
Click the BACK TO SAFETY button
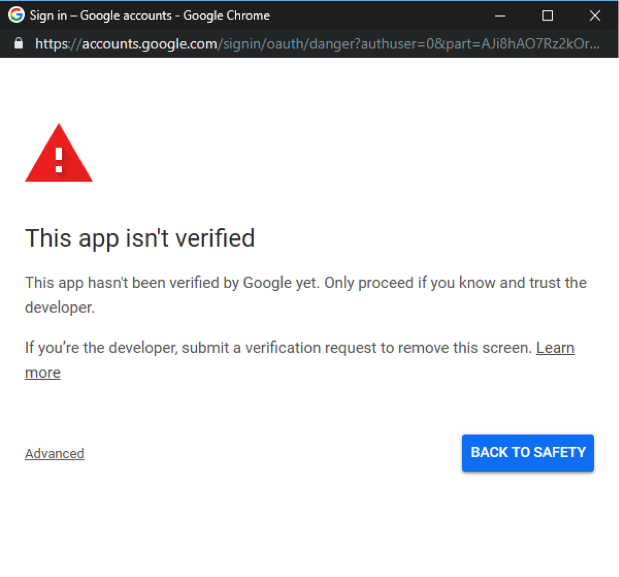[528, 453]
